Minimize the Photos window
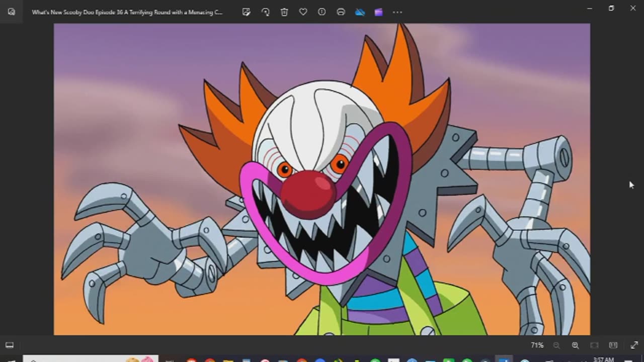Image resolution: width=644 pixels, height=362 pixels. click(x=590, y=9)
